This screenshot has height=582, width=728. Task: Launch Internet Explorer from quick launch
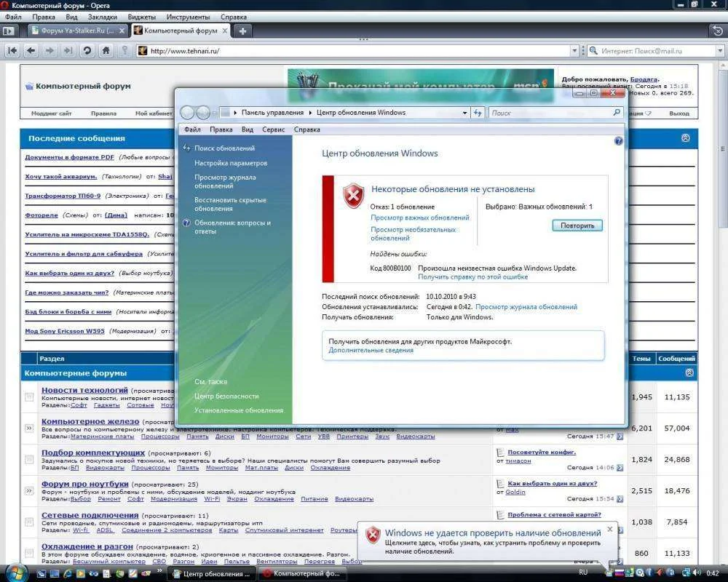(x=68, y=574)
